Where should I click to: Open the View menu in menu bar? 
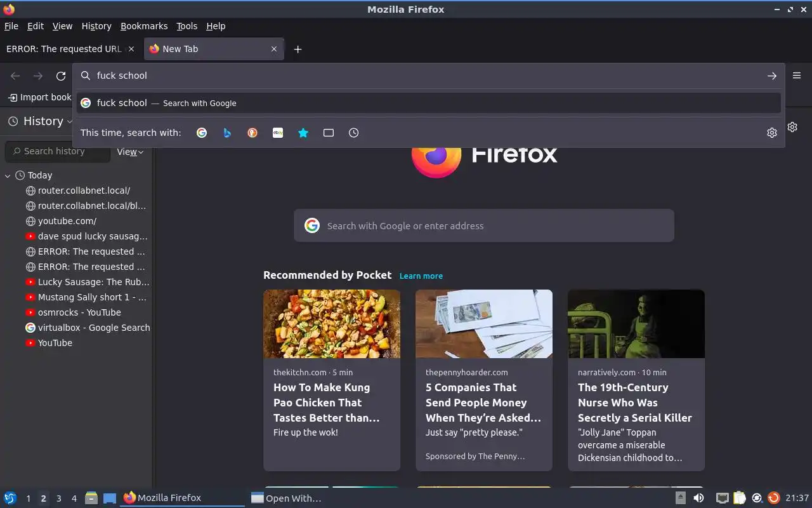(x=62, y=26)
